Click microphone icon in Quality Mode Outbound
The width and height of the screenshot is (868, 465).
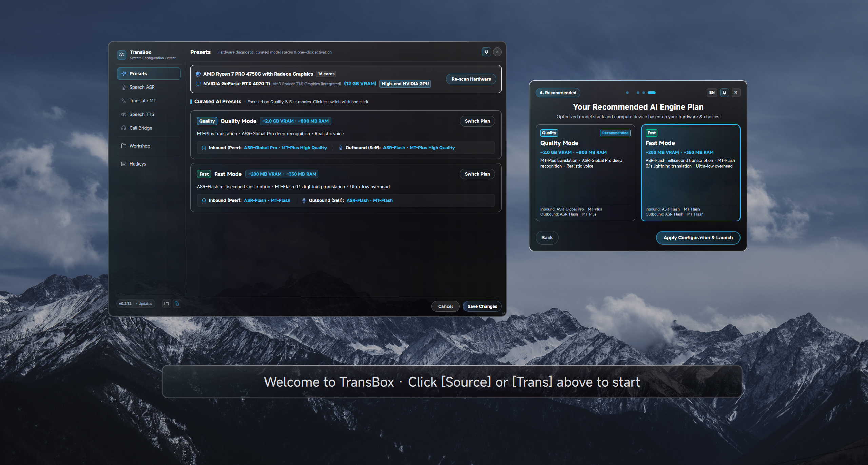point(341,148)
